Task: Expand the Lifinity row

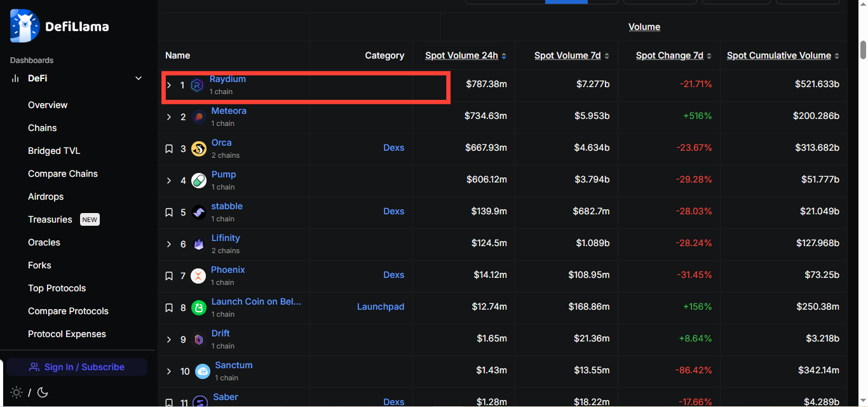Action: point(169,244)
